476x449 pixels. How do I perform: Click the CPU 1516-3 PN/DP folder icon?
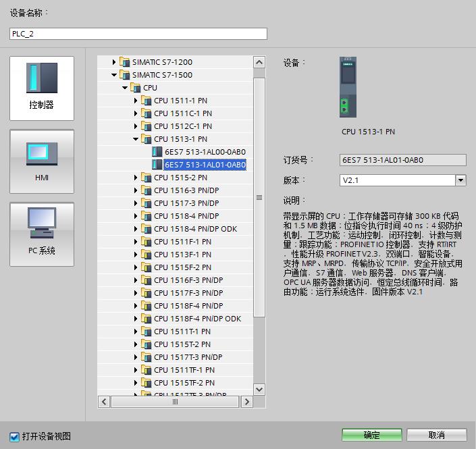146,190
